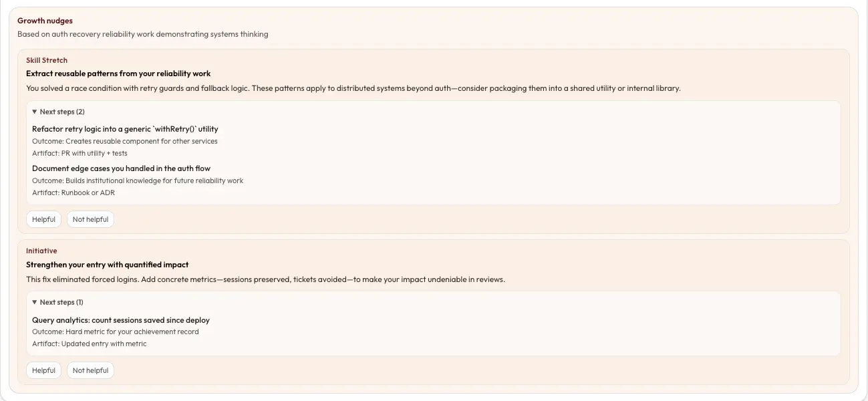Open the Query analytics step
This screenshot has width=868, height=401.
120,320
